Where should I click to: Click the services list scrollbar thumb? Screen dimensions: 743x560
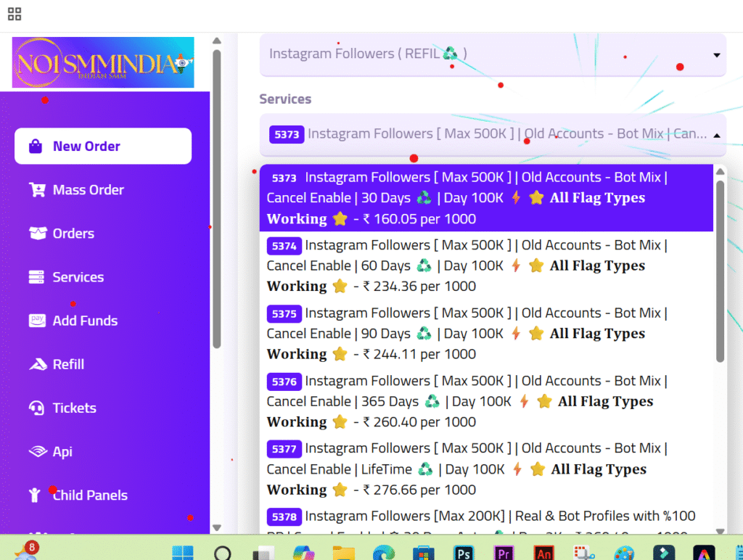[720, 268]
